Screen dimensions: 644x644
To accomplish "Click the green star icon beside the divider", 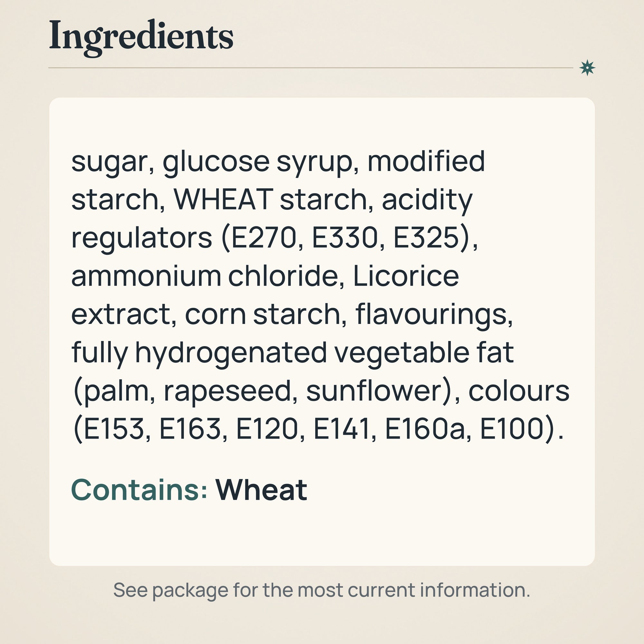I will point(587,68).
